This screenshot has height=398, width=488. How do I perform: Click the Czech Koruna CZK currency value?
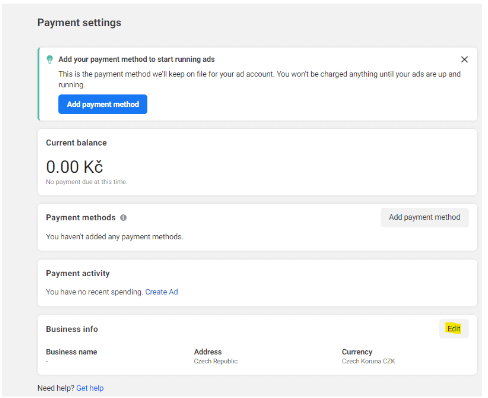tap(368, 361)
